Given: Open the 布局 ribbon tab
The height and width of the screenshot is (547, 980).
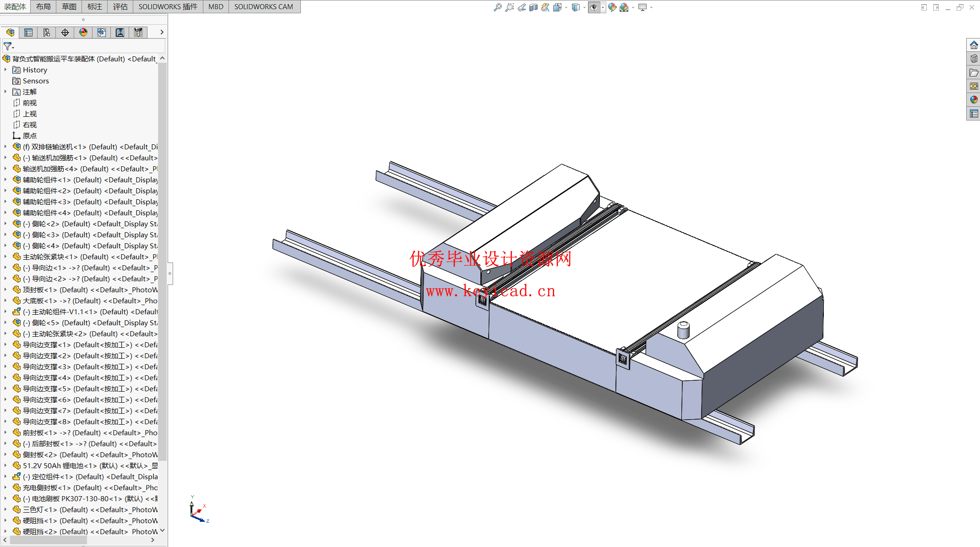Looking at the screenshot, I should click(x=44, y=6).
